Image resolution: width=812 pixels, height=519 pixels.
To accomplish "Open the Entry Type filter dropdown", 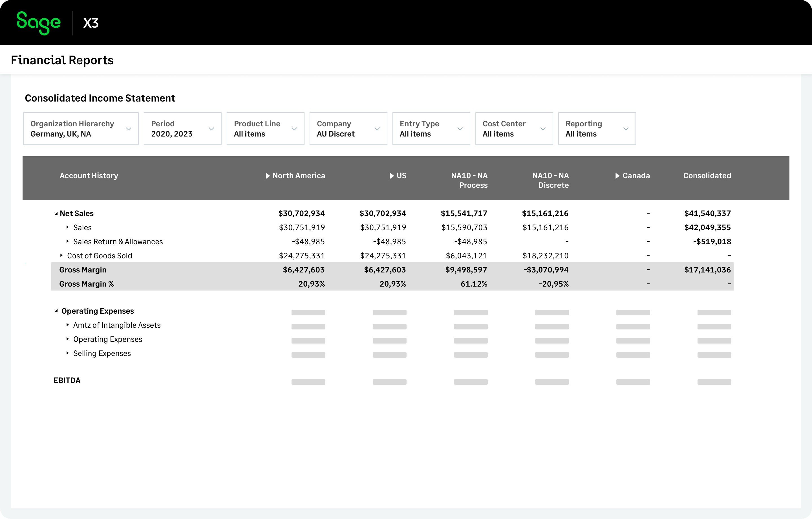I will tap(431, 129).
